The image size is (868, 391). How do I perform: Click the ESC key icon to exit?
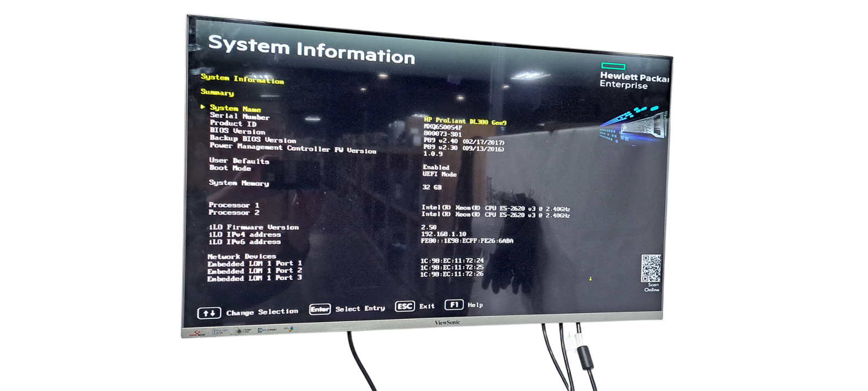coord(404,306)
